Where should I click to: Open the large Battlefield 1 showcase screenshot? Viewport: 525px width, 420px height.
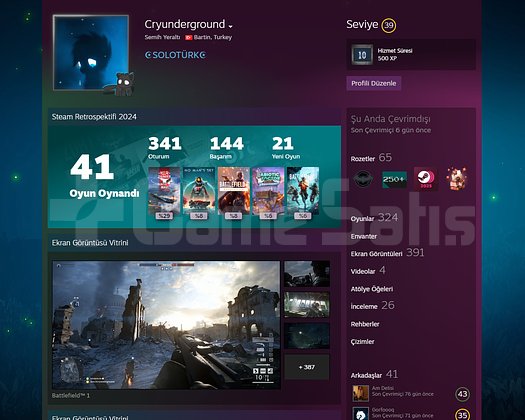tap(166, 325)
